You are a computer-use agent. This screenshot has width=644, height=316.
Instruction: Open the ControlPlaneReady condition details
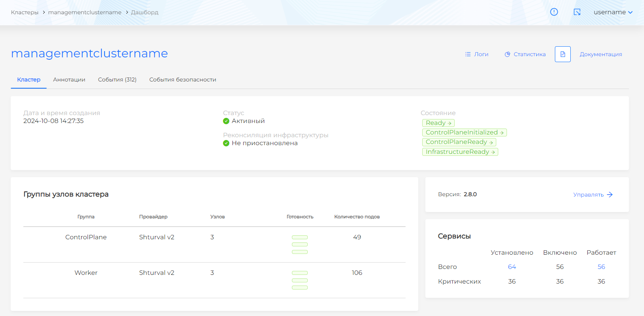pyautogui.click(x=459, y=142)
